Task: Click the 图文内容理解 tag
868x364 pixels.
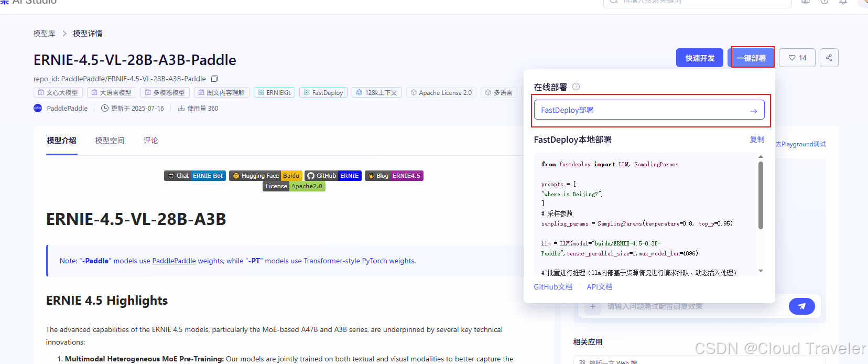Action: pyautogui.click(x=222, y=92)
